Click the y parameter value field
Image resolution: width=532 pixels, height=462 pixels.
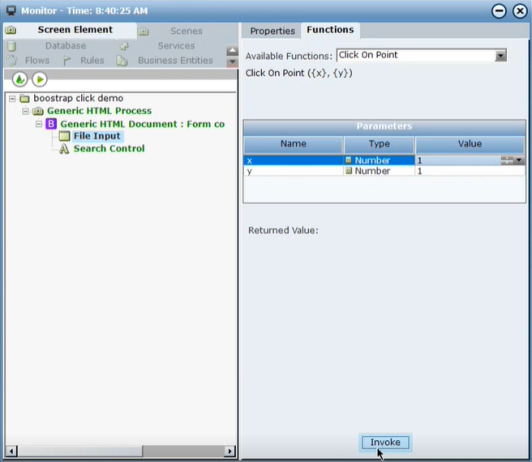(x=470, y=171)
